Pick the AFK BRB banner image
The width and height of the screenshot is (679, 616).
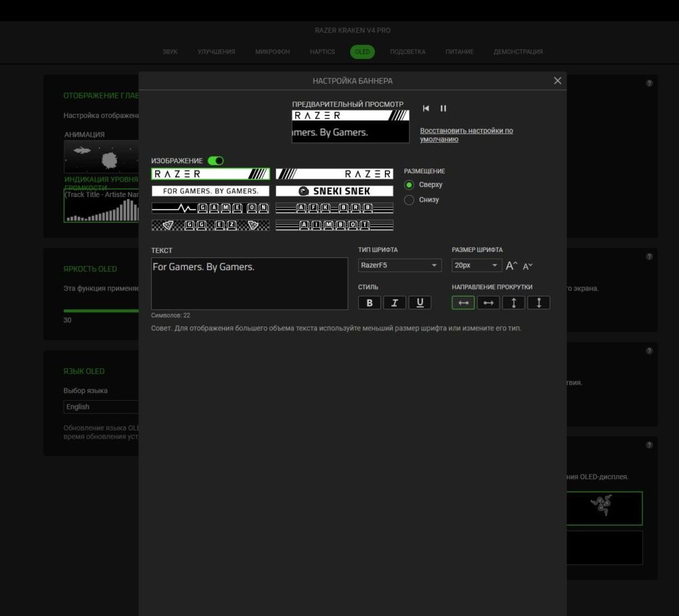(334, 208)
